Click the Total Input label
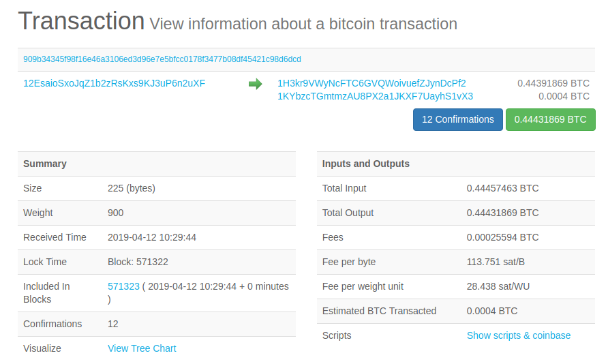The height and width of the screenshot is (364, 608). pos(344,188)
